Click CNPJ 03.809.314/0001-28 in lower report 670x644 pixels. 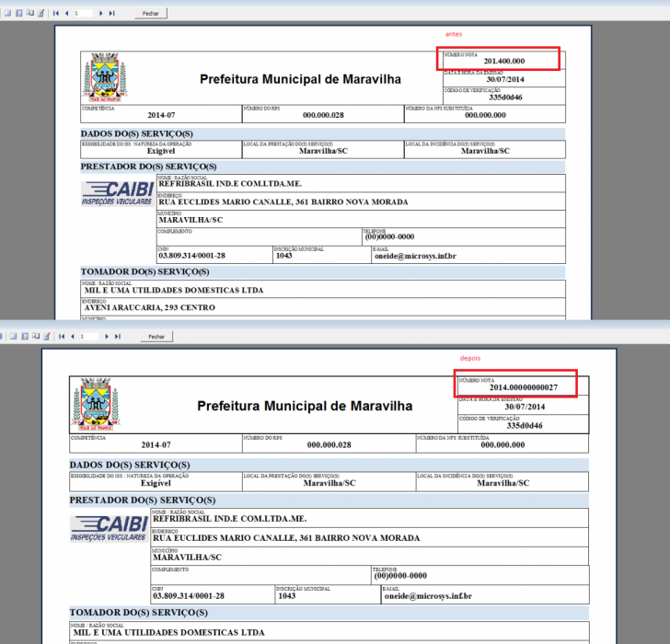[189, 596]
